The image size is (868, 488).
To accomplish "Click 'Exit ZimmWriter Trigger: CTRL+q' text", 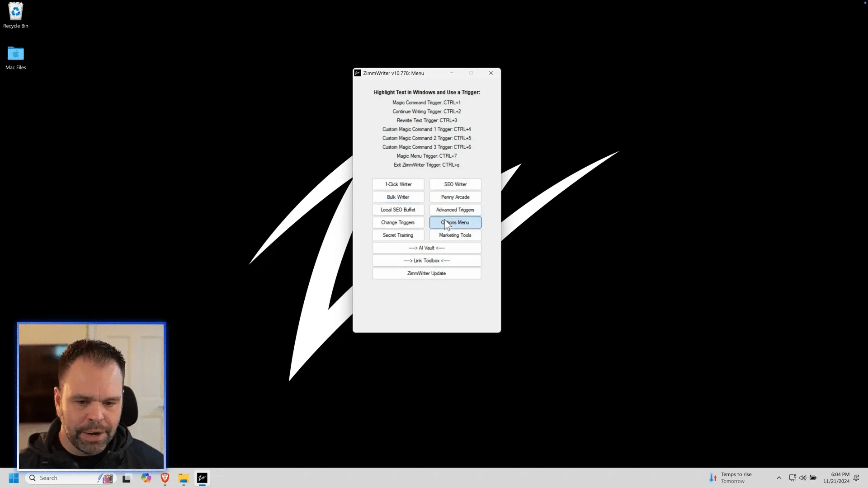I will 427,165.
